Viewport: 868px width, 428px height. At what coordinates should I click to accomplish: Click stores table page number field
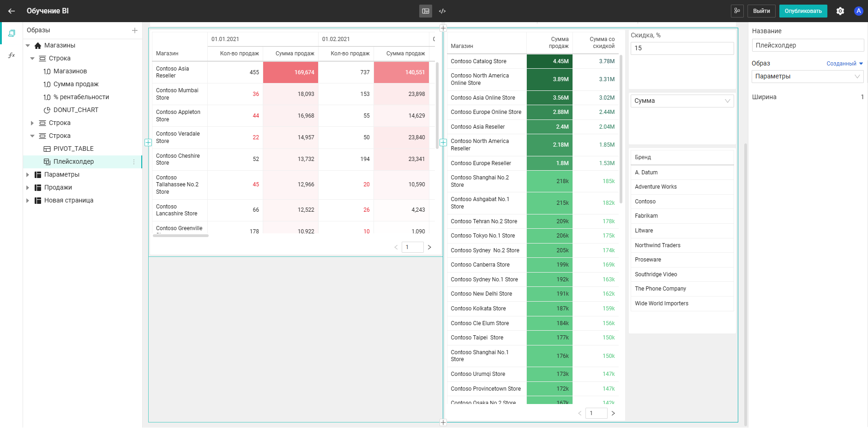(596, 413)
